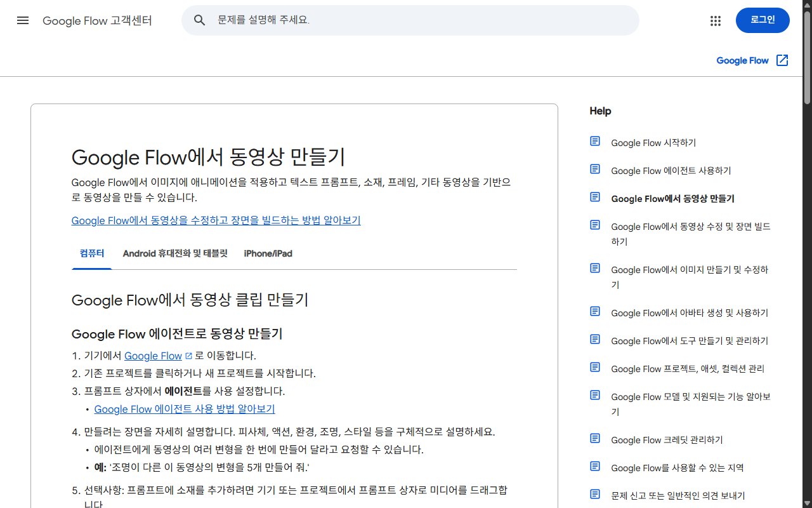Click article icon next to 모델 및 지원되는 기능 알아보기
Image resolution: width=812 pixels, height=508 pixels.
pos(595,395)
